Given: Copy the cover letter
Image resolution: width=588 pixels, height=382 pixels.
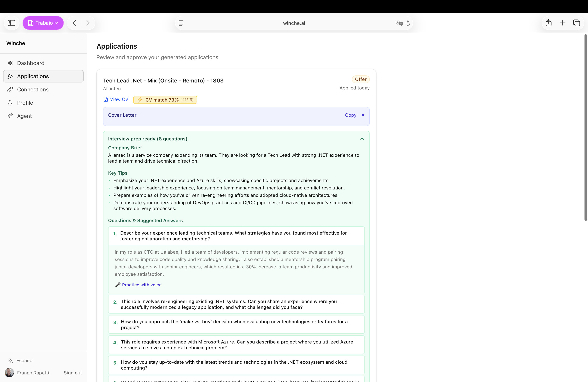Looking at the screenshot, I should click(x=351, y=115).
